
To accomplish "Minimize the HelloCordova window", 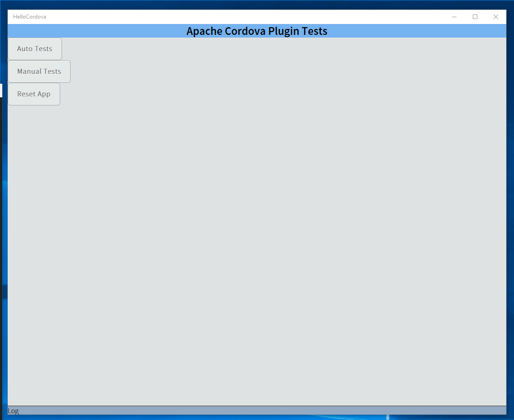I will tap(454, 17).
